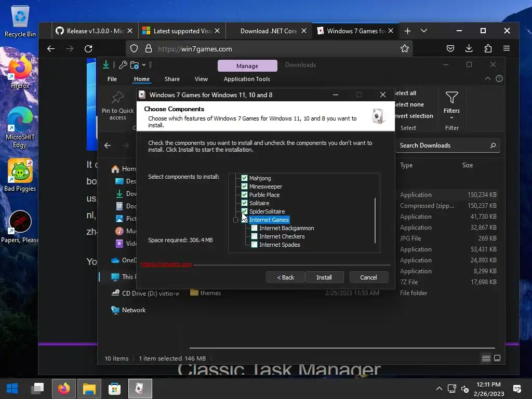Switch to the Download .NET Core browser tab
The image size is (532, 399).
coord(269,31)
